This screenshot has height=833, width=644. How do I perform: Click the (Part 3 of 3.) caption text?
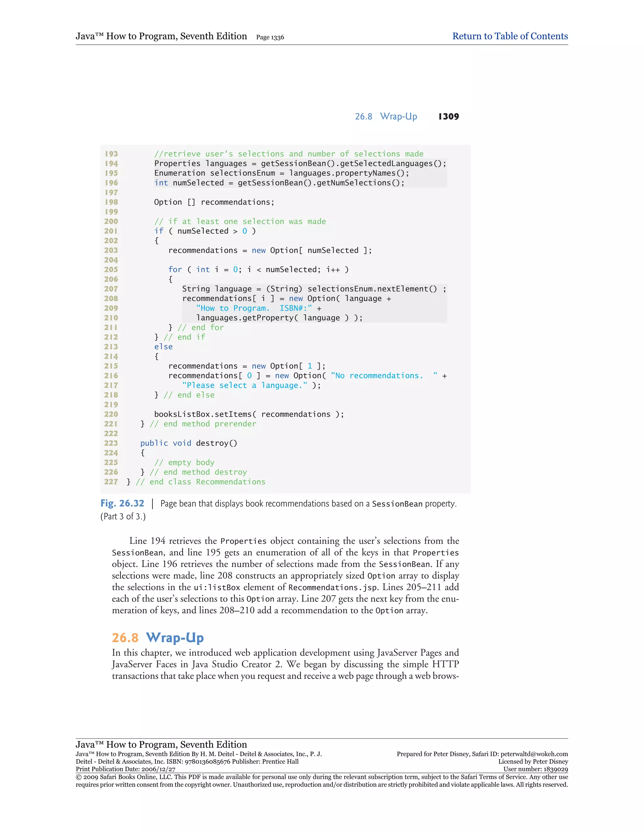click(123, 516)
